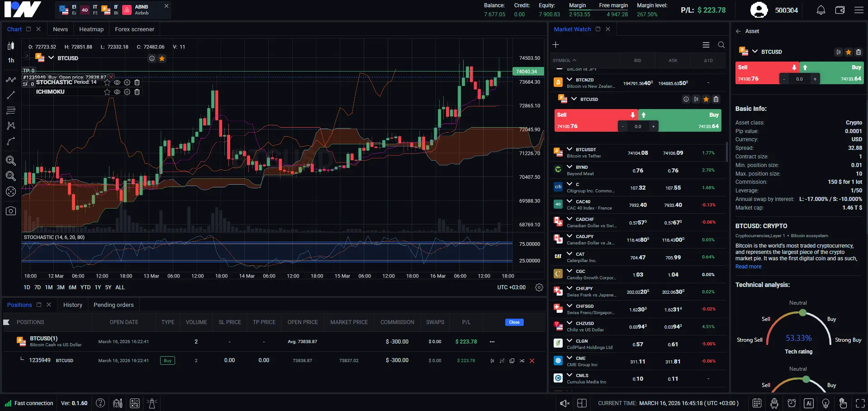Open the AI assistant in the status bar

point(808,403)
